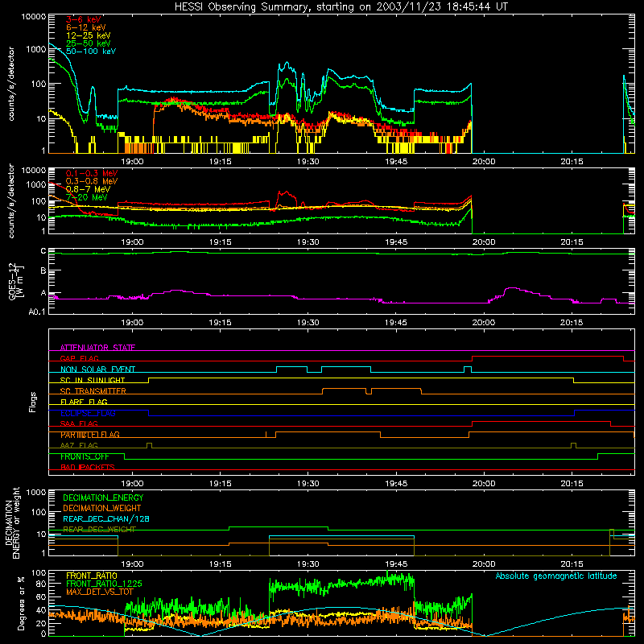
Task: Click the B tick label on GOES panel
Action: coord(43,271)
